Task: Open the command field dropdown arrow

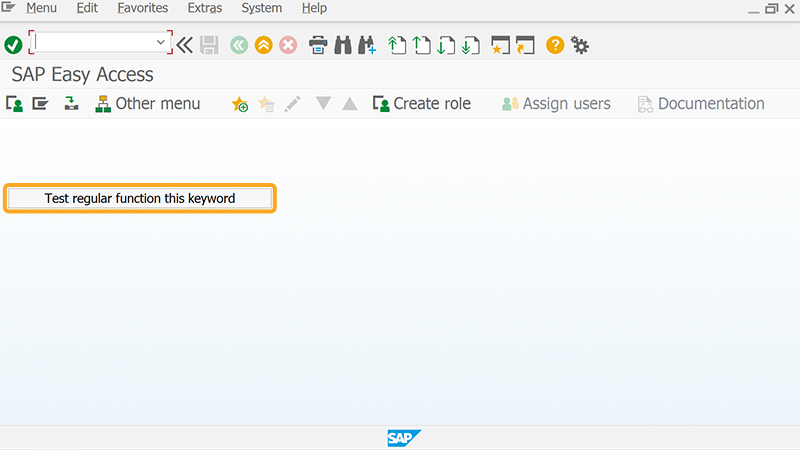Action: coord(161,42)
